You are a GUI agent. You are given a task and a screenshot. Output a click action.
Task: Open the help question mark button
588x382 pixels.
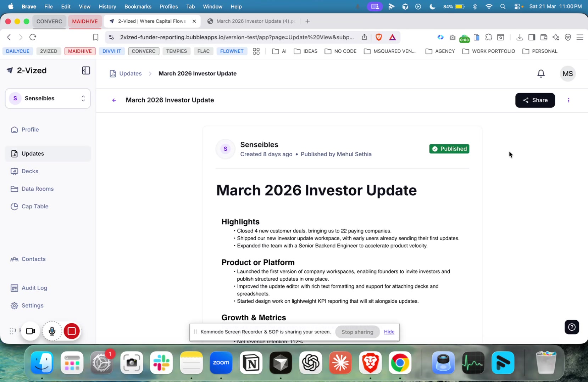(571, 327)
